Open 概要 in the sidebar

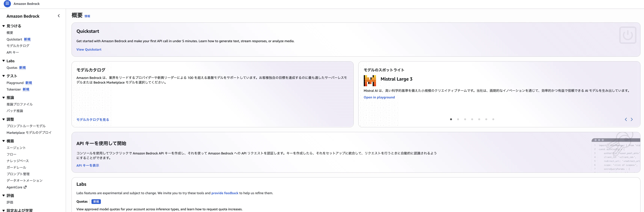tap(10, 33)
